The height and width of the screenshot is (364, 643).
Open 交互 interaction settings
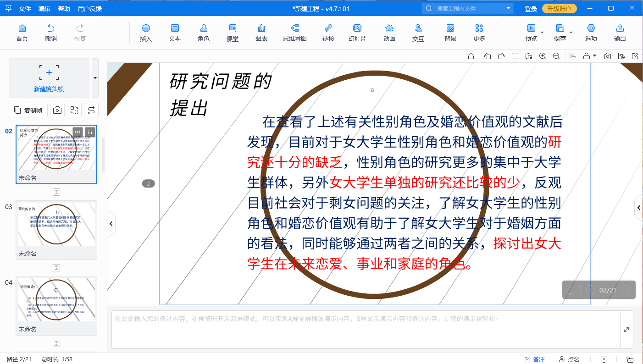[x=418, y=33]
